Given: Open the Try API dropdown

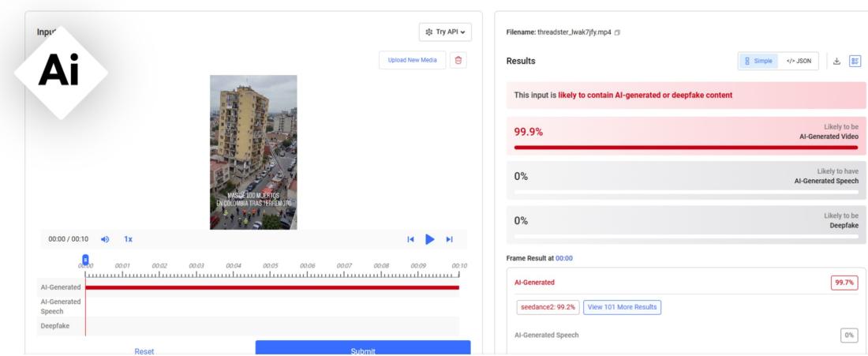Looking at the screenshot, I should 445,32.
